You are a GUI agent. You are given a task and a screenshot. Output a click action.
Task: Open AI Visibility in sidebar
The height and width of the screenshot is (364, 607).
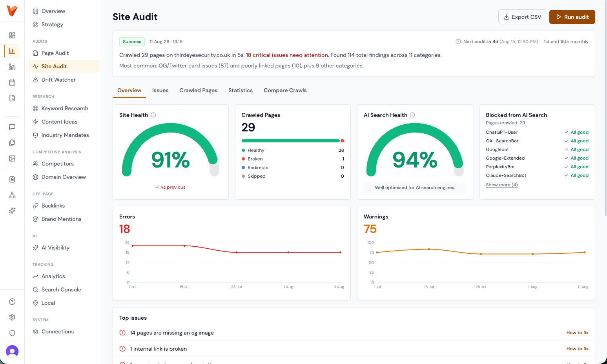coord(64,248)
